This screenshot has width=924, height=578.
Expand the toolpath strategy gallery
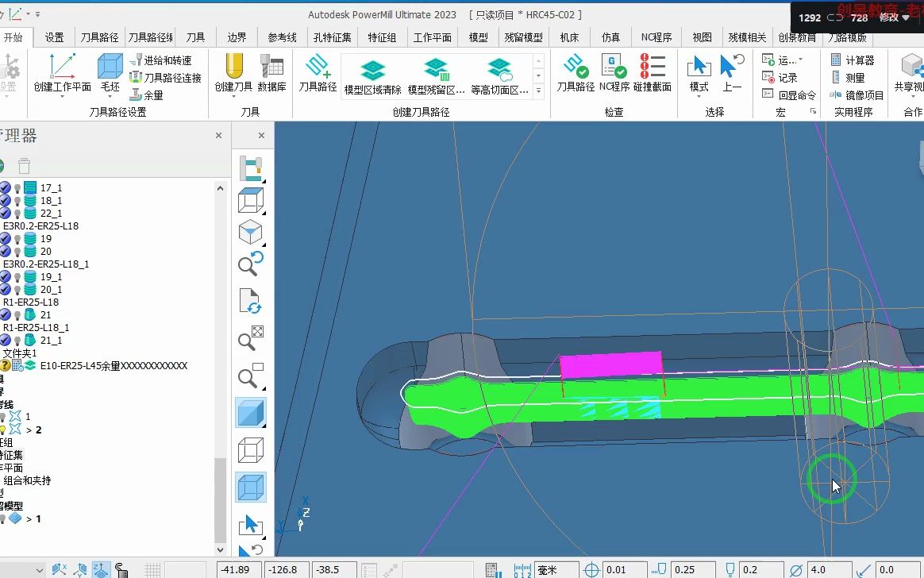[538, 91]
